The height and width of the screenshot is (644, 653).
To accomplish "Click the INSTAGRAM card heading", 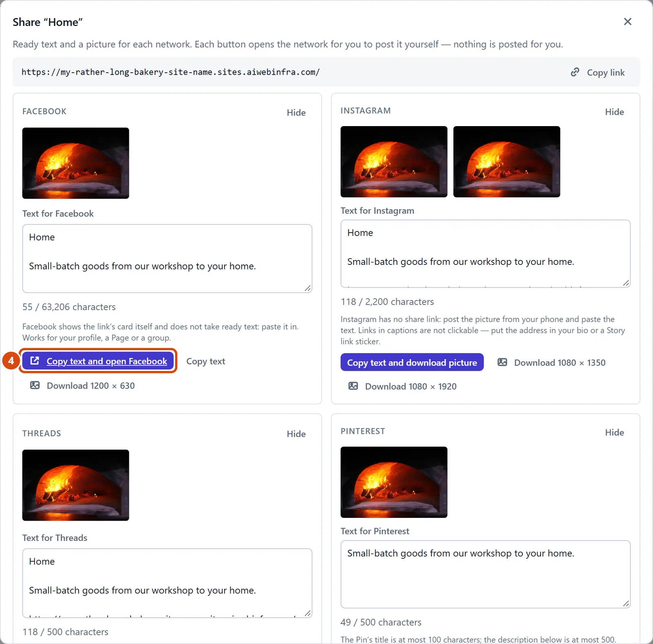I will [x=366, y=111].
